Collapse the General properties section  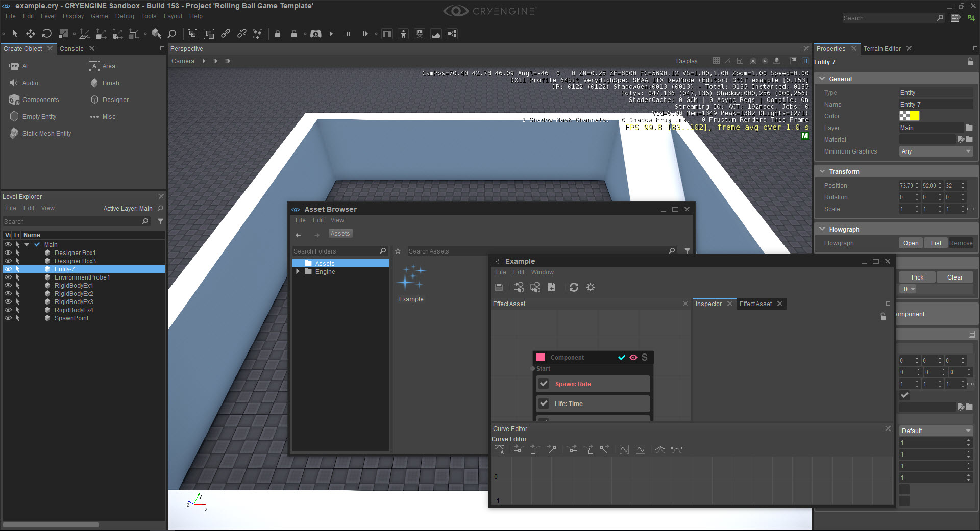point(822,79)
